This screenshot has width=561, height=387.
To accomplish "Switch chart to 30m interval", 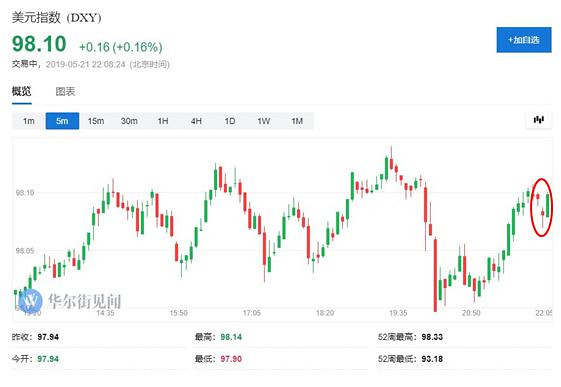I will 129,121.
